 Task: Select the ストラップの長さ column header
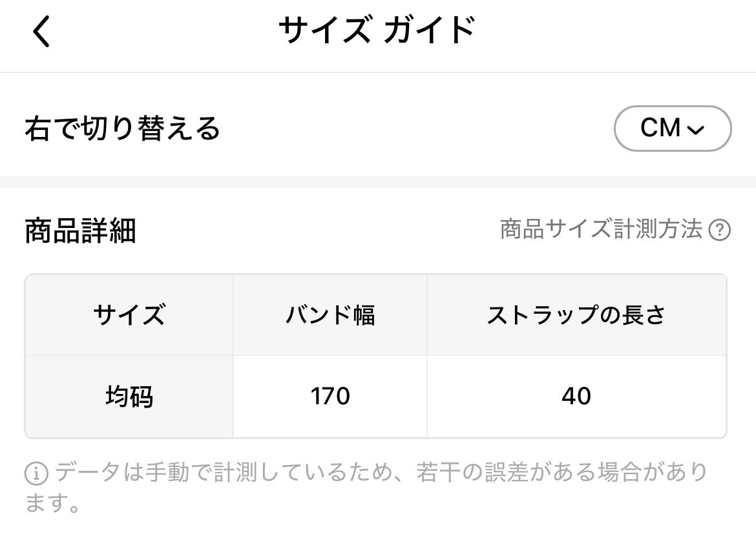coord(576,315)
